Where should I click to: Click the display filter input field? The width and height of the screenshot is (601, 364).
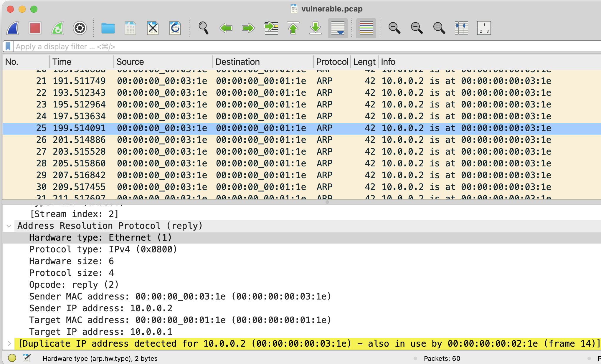click(306, 47)
